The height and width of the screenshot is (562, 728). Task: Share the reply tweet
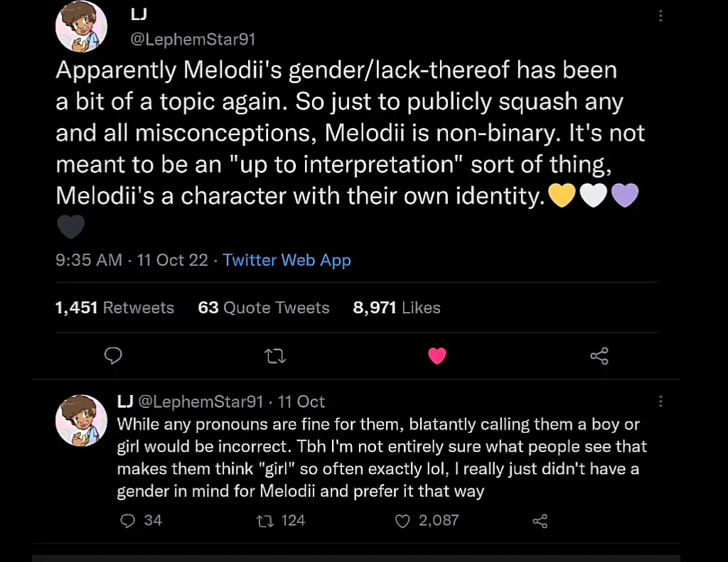[539, 520]
